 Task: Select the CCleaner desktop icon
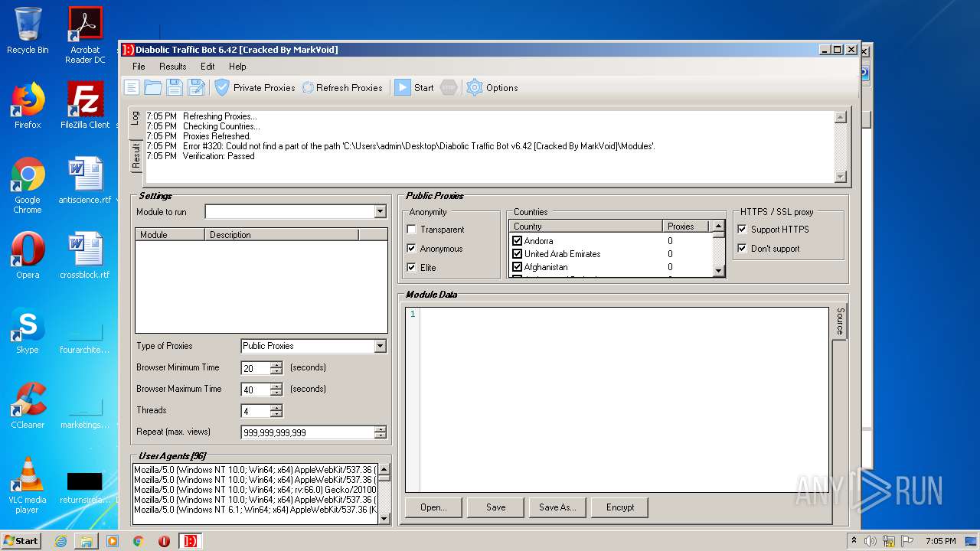[x=28, y=406]
